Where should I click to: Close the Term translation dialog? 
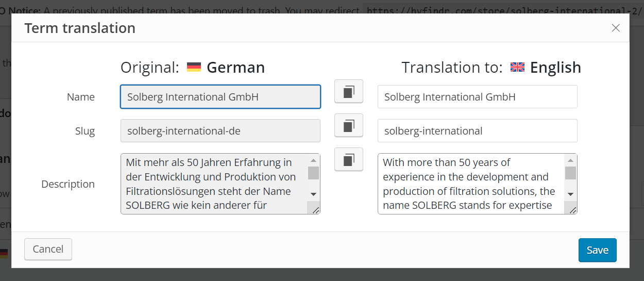(x=616, y=28)
